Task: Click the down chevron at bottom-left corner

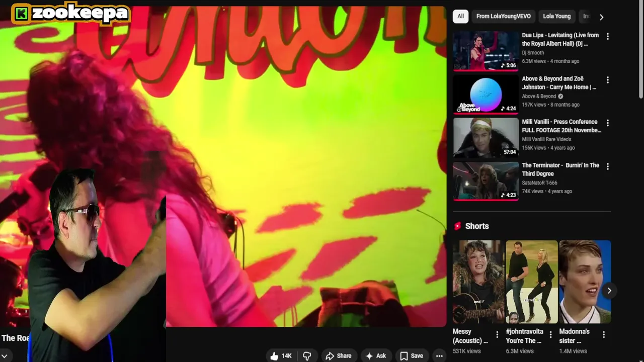Action: coord(4,356)
